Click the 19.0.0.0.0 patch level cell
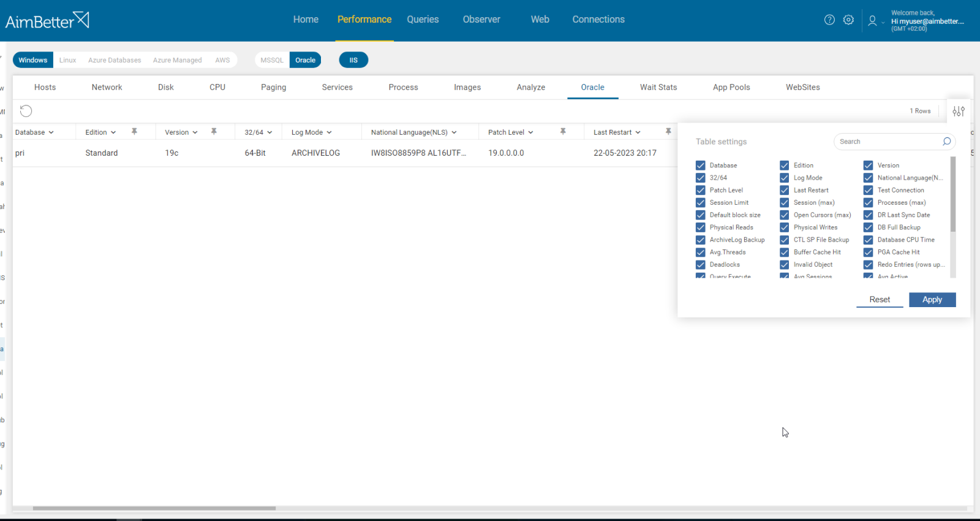The image size is (980, 521). pos(506,153)
